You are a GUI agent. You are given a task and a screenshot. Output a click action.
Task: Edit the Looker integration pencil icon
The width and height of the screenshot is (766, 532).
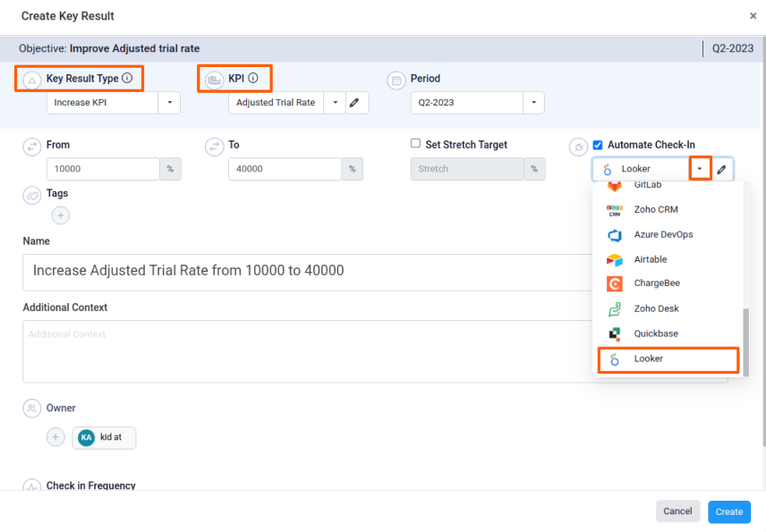tap(721, 169)
